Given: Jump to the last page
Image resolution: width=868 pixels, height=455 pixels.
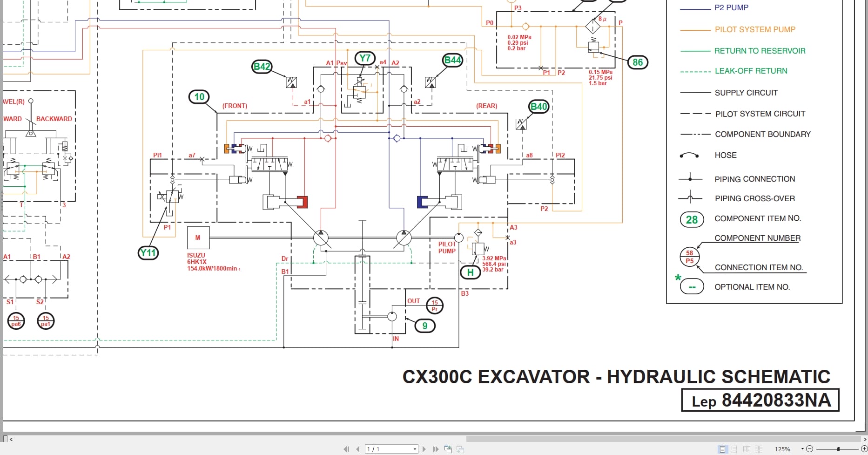Looking at the screenshot, I should tap(436, 448).
